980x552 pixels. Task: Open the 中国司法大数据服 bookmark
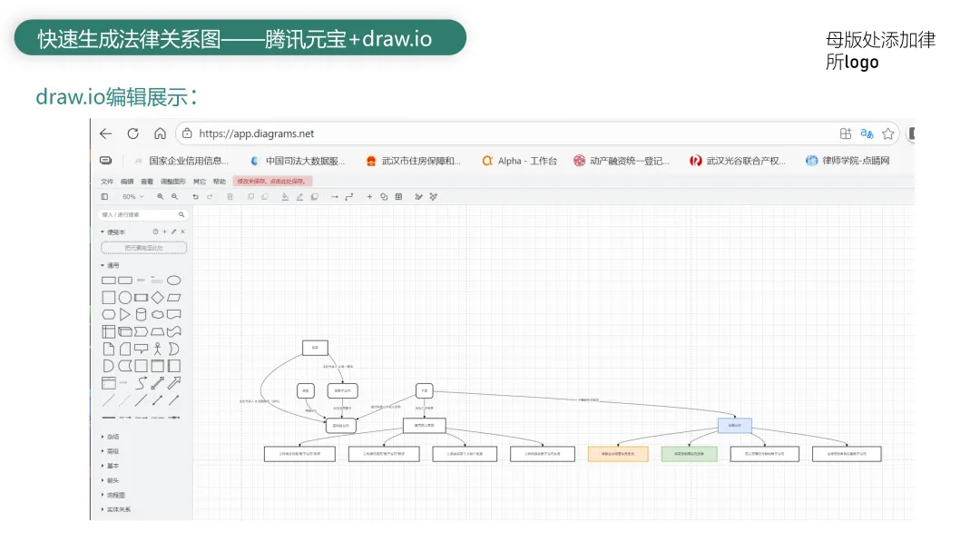coord(298,161)
